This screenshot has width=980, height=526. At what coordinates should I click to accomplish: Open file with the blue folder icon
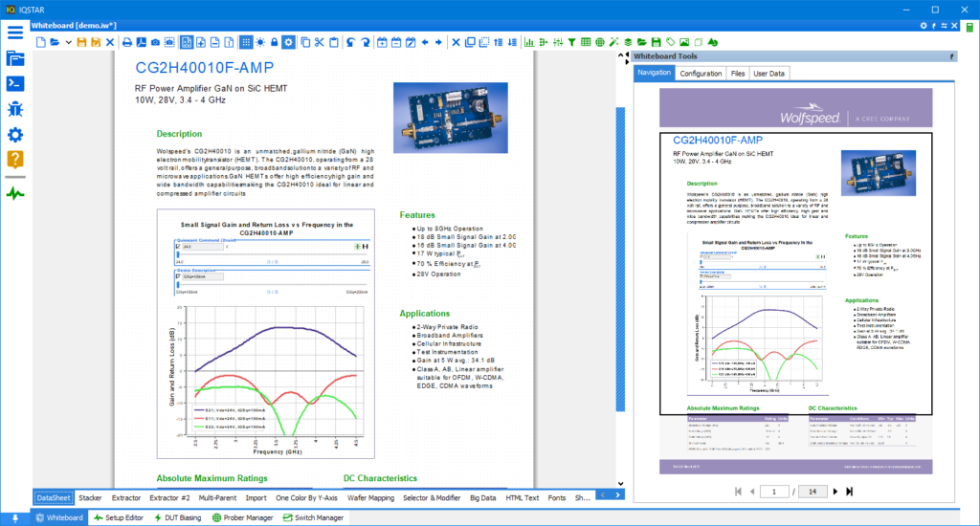pos(55,42)
